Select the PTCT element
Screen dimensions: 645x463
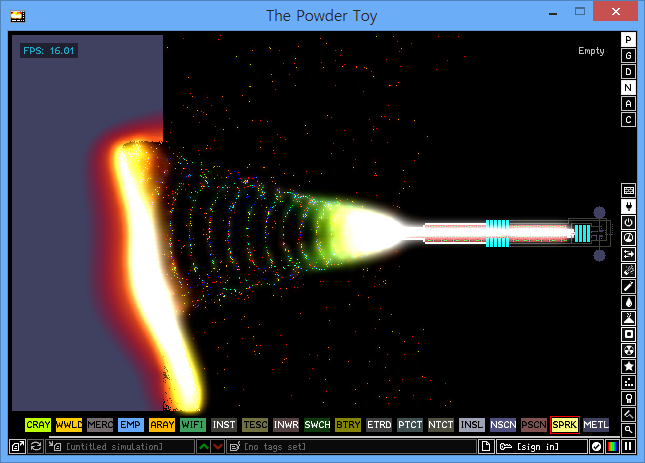pos(410,425)
